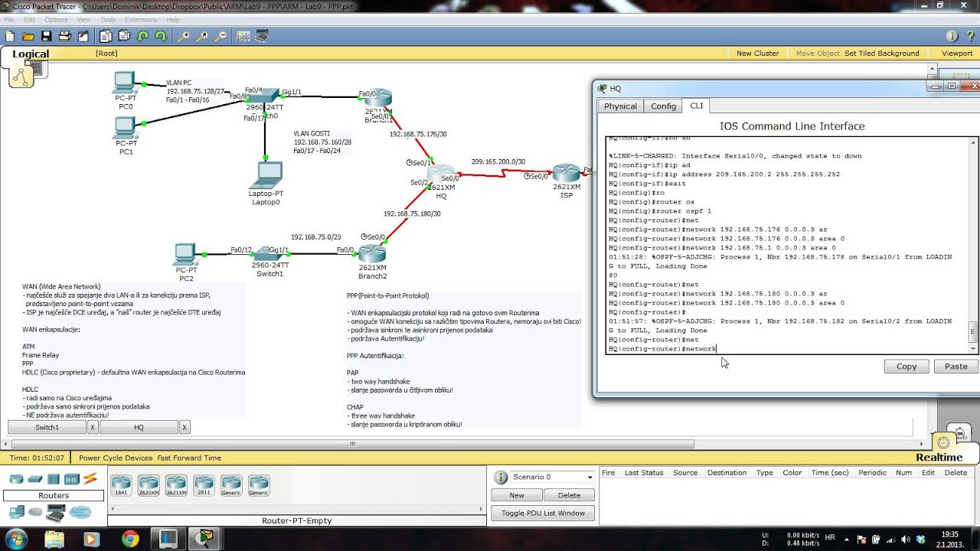Select the End Devices category icon
The image size is (980, 551).
15,513
